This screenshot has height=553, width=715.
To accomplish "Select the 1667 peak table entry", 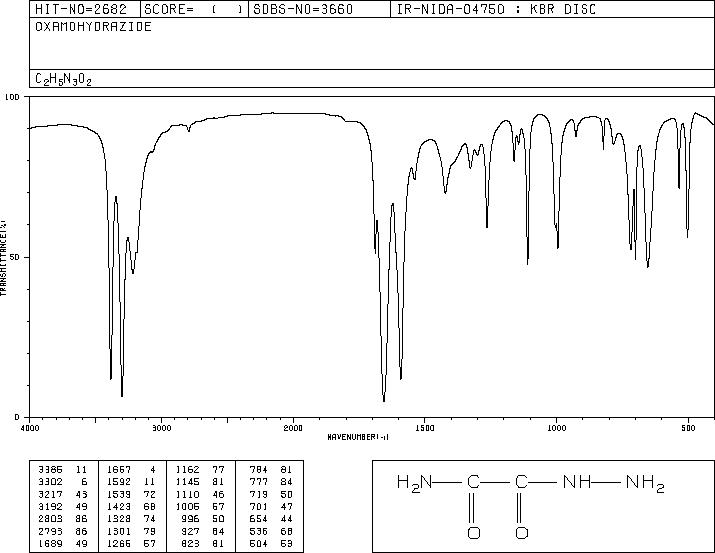I will [x=131, y=470].
